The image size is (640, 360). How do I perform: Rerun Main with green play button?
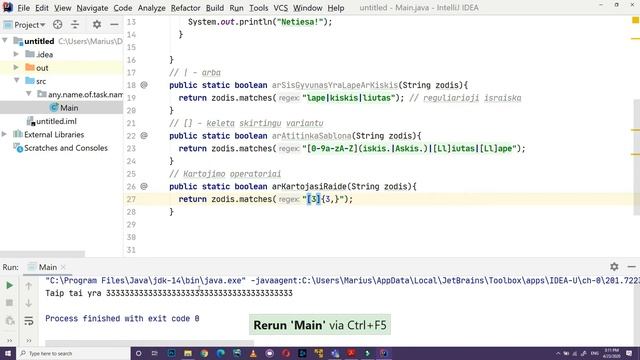pos(9,285)
